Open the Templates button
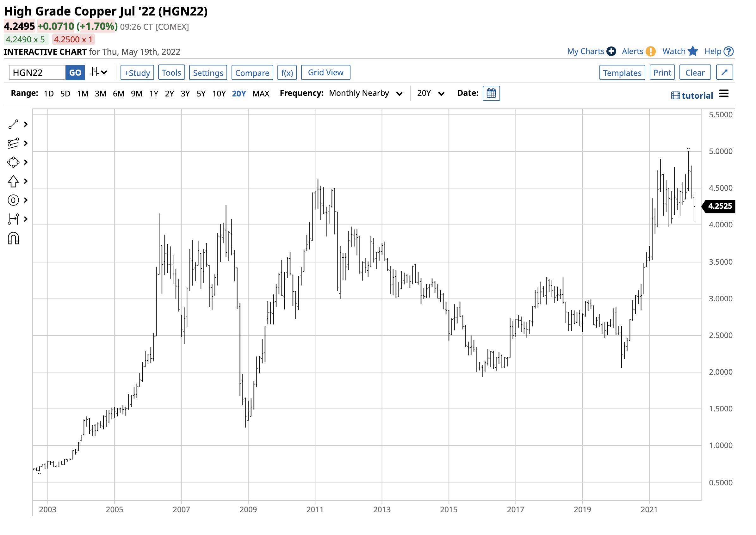Screen dimensions: 756x535 pyautogui.click(x=623, y=73)
